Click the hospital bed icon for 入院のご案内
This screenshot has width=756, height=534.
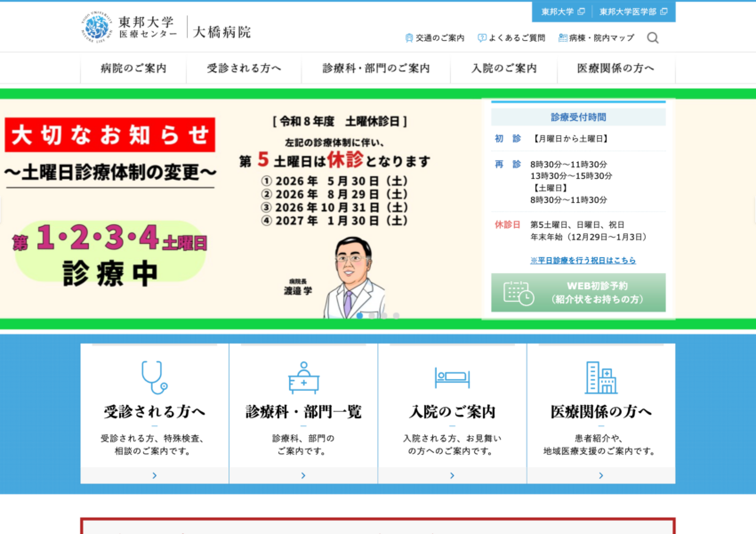(452, 377)
